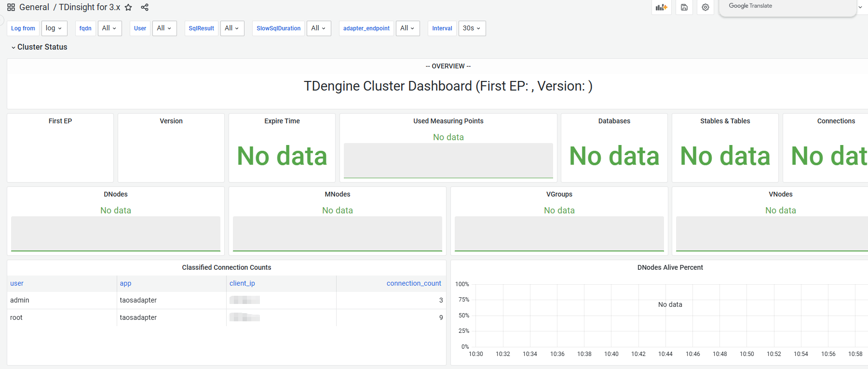The image size is (868, 369).
Task: Open the Log from dropdown
Action: (54, 28)
